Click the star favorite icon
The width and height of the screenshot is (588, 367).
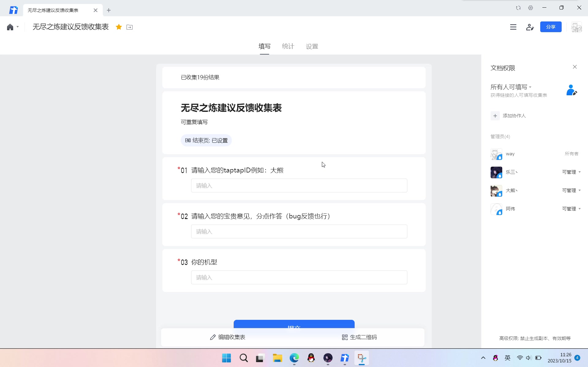pyautogui.click(x=119, y=27)
